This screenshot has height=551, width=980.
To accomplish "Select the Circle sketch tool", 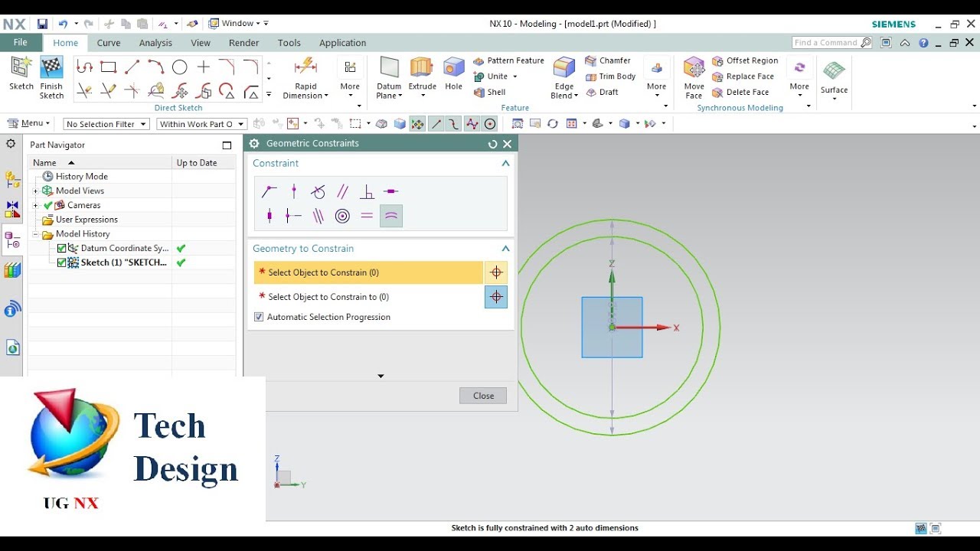I will tap(179, 67).
